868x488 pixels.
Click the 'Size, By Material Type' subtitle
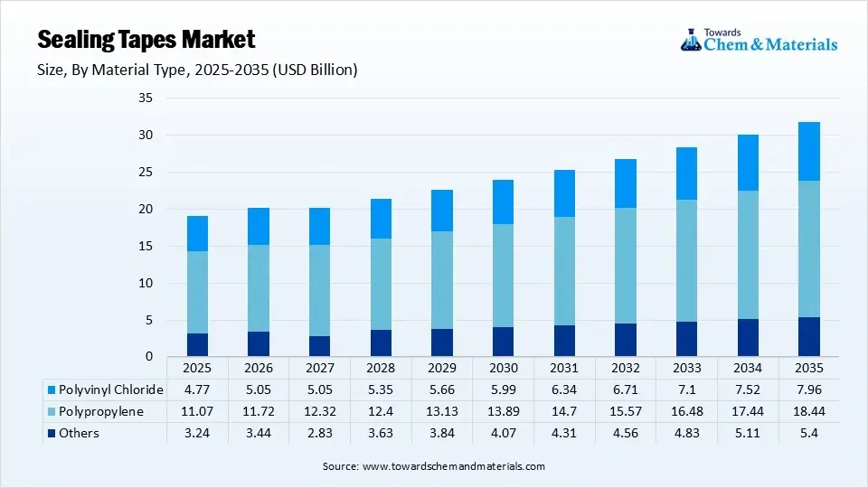click(x=197, y=70)
